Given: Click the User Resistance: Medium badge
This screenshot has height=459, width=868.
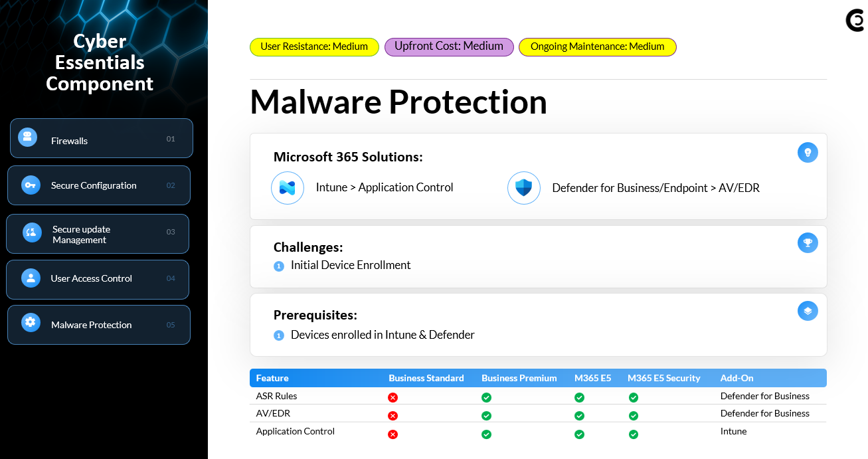Looking at the screenshot, I should coord(314,47).
